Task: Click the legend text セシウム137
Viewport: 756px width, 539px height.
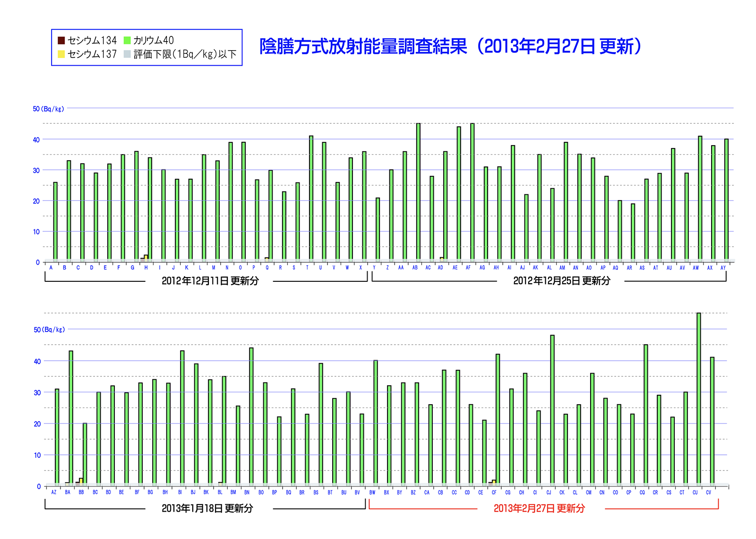Action: click(x=92, y=54)
